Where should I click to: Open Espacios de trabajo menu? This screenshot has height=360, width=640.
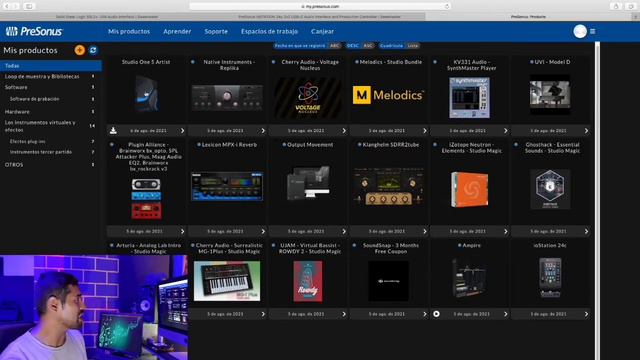tap(269, 31)
